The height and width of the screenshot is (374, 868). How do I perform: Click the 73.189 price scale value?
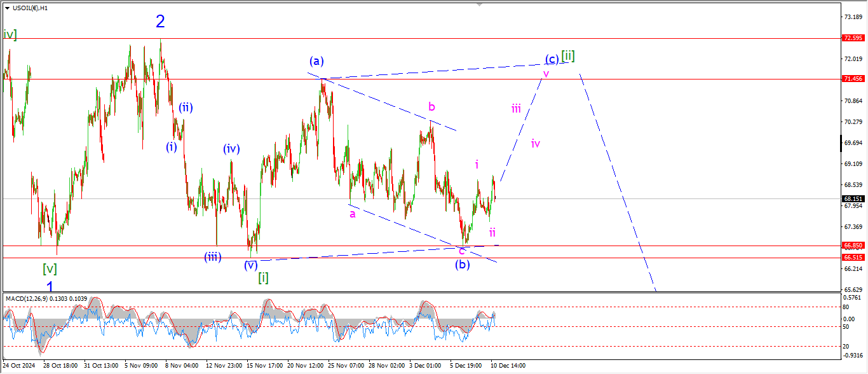pos(852,17)
